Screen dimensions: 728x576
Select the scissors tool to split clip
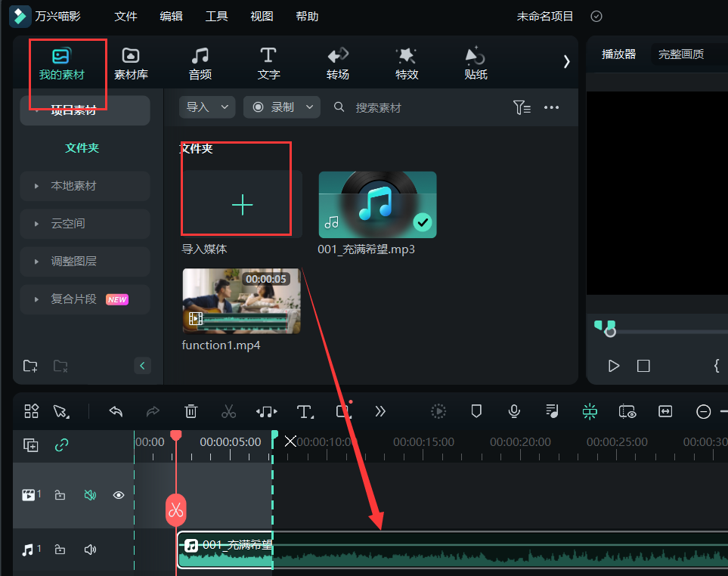tap(228, 411)
